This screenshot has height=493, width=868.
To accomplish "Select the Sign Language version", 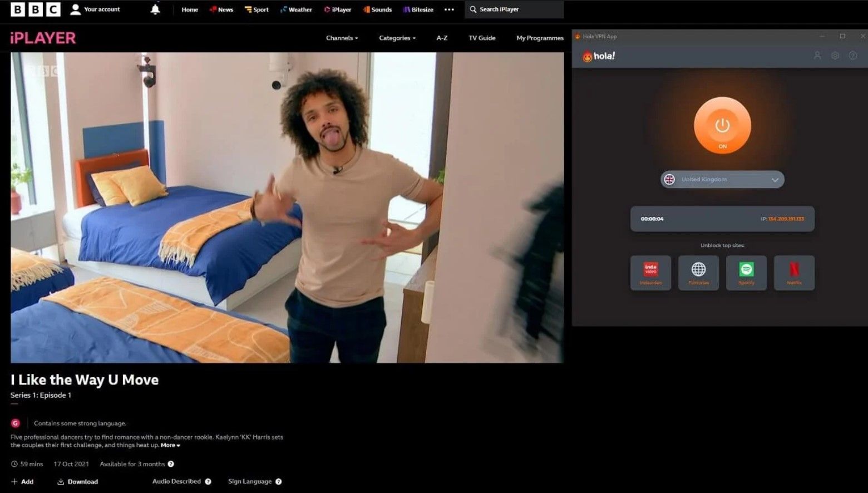I will coord(250,481).
